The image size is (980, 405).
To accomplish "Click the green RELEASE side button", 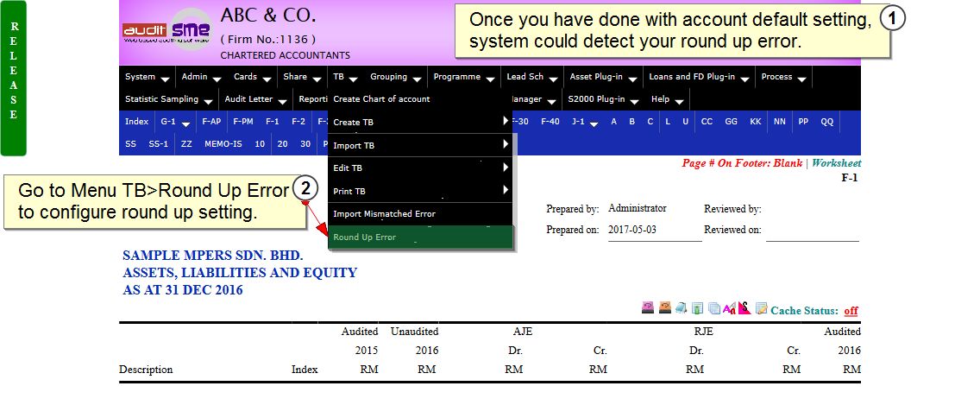I will 14,78.
